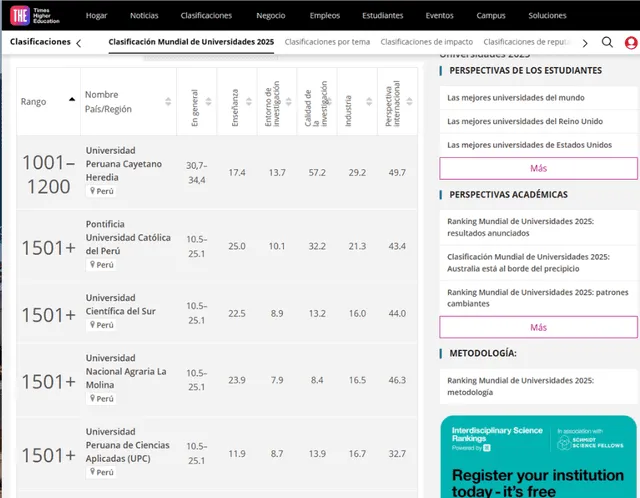Sort by Perspectiva internacional arrows

pos(409,102)
